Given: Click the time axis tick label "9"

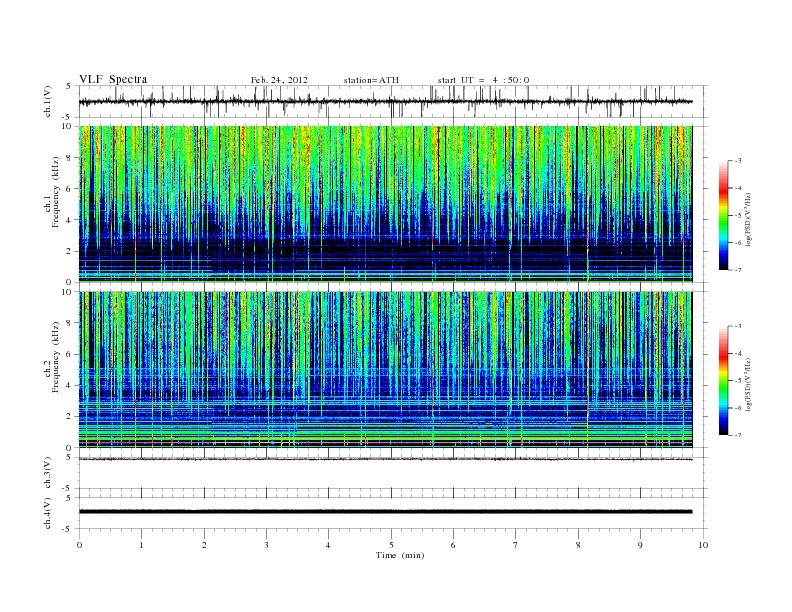Looking at the screenshot, I should coord(640,545).
